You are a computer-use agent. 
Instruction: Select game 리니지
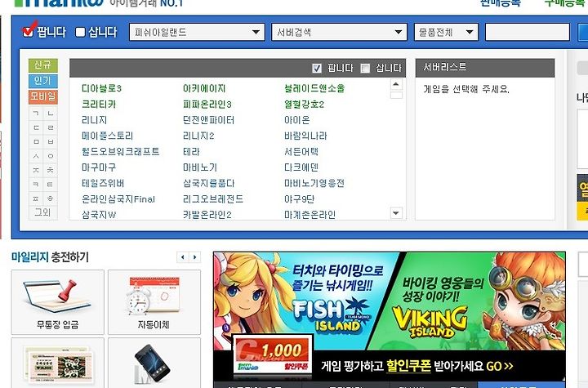[x=95, y=120]
